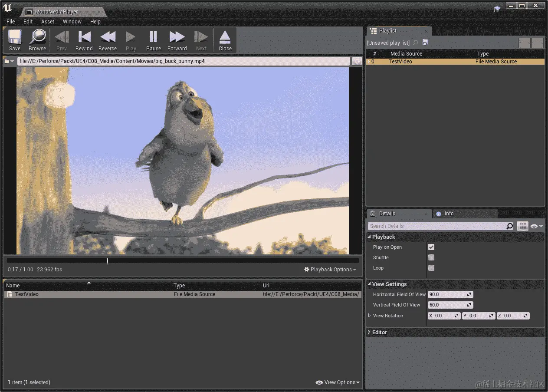This screenshot has height=392, width=548.
Task: Click the Vertical Field Of View value
Action: pos(450,305)
